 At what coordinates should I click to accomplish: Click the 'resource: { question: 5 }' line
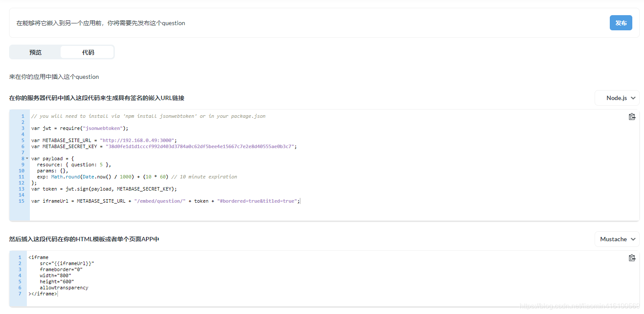pos(74,165)
